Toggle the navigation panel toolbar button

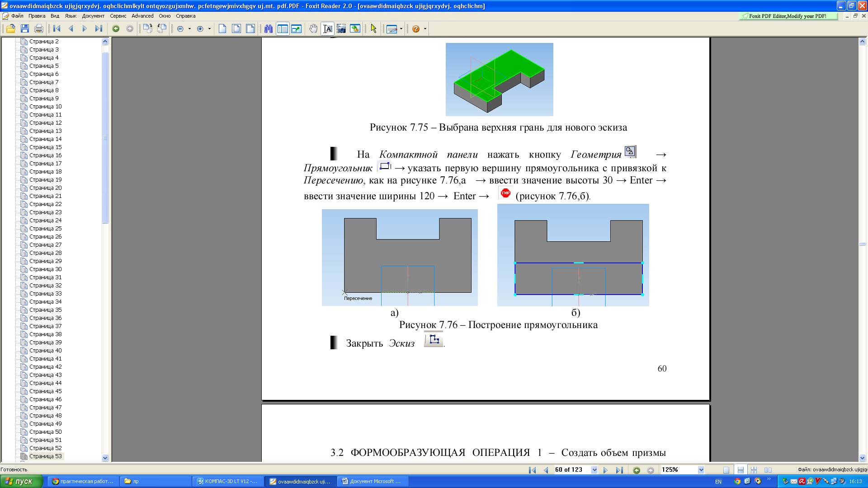click(283, 28)
